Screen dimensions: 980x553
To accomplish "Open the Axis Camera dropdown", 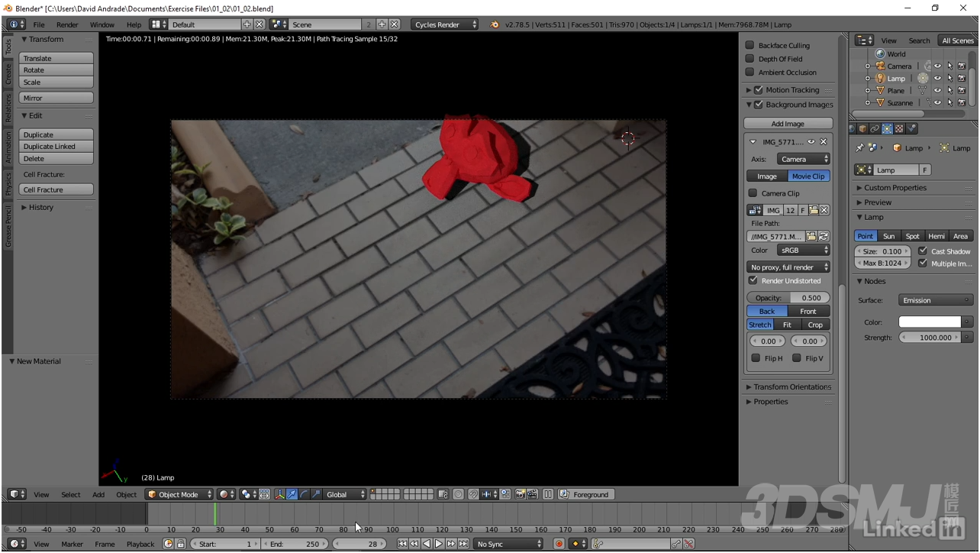I will pos(804,159).
